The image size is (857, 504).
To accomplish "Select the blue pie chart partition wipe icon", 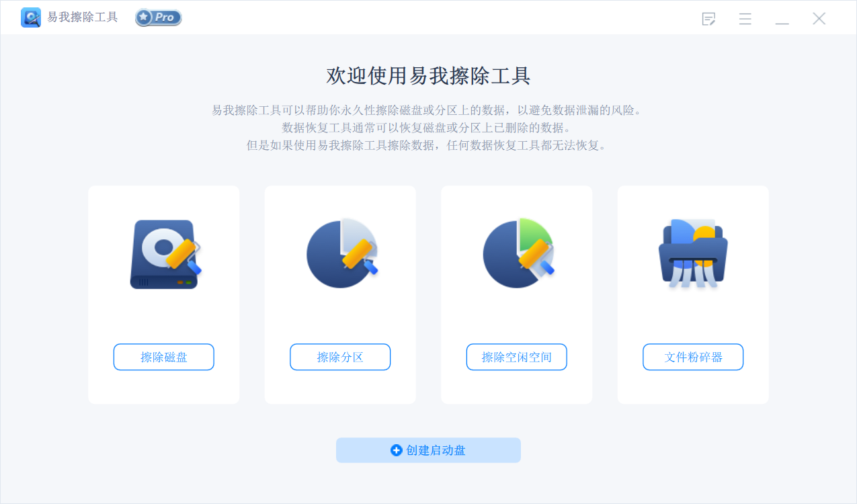I will (x=342, y=253).
